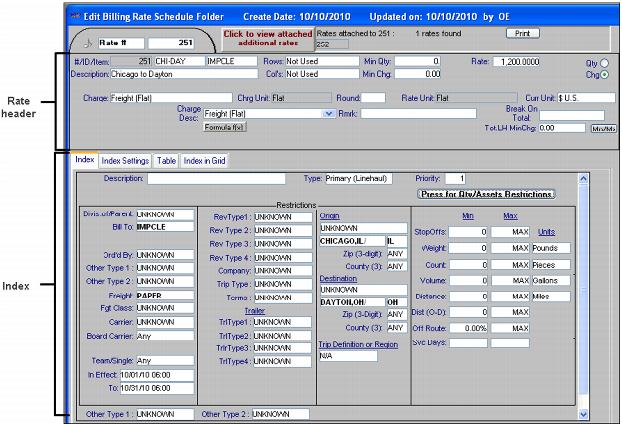This screenshot has height=424, width=622.
Task: Click the RevType1 field
Action: (283, 217)
